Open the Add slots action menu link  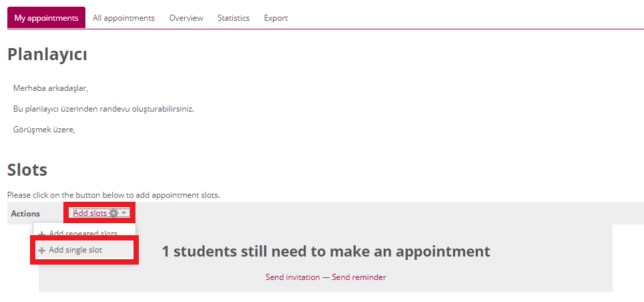[x=90, y=213]
